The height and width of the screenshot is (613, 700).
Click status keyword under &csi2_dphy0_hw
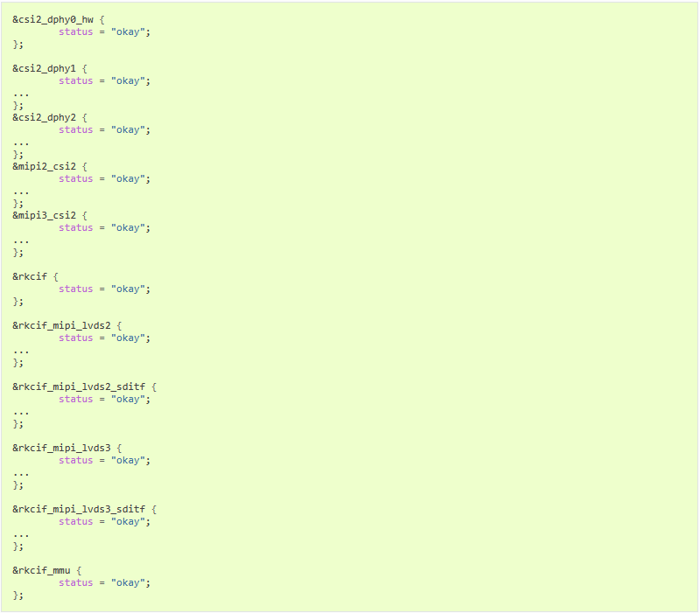tap(76, 32)
